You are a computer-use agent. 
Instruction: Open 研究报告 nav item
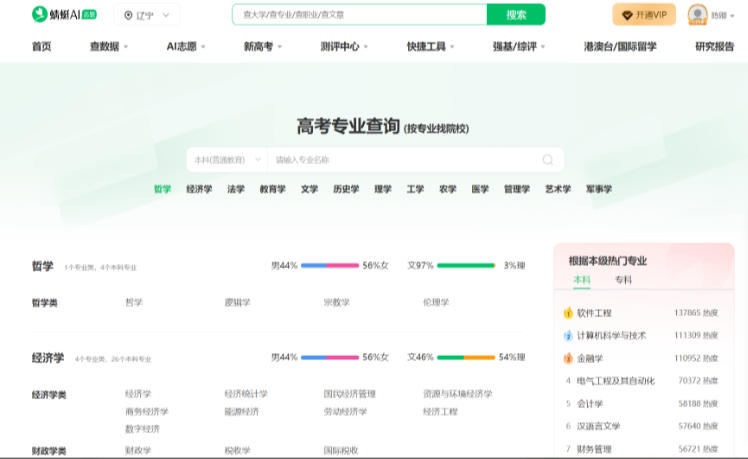pos(715,46)
